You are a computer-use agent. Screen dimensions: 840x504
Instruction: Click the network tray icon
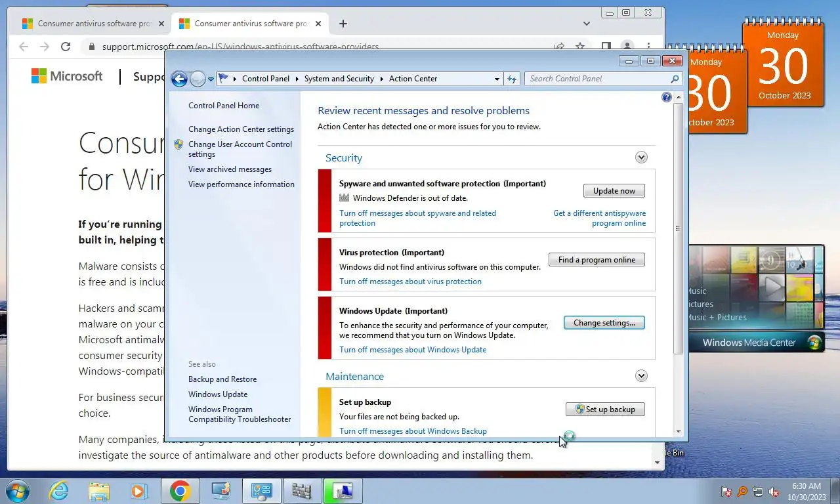click(758, 491)
